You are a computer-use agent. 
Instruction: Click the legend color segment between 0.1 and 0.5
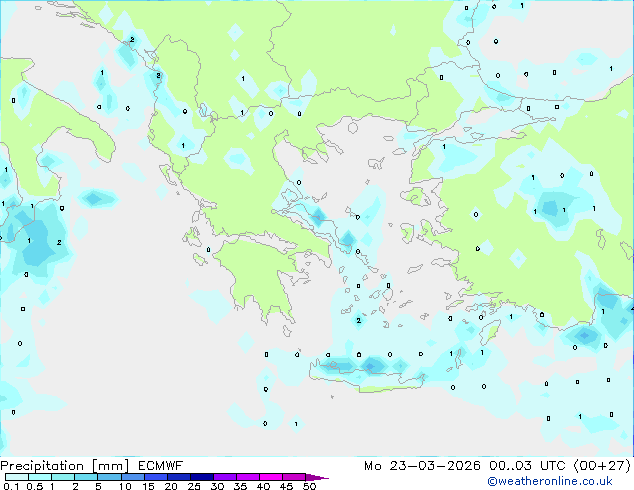point(17,477)
